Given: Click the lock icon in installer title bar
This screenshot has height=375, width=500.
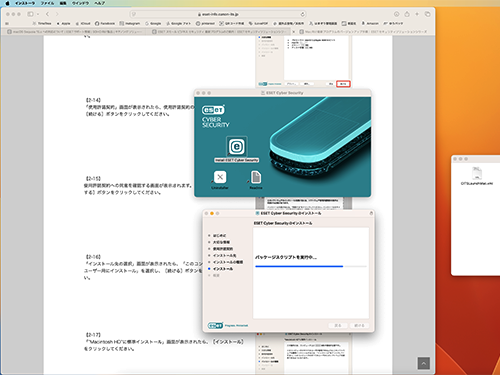Looking at the screenshot, I should point(371,213).
